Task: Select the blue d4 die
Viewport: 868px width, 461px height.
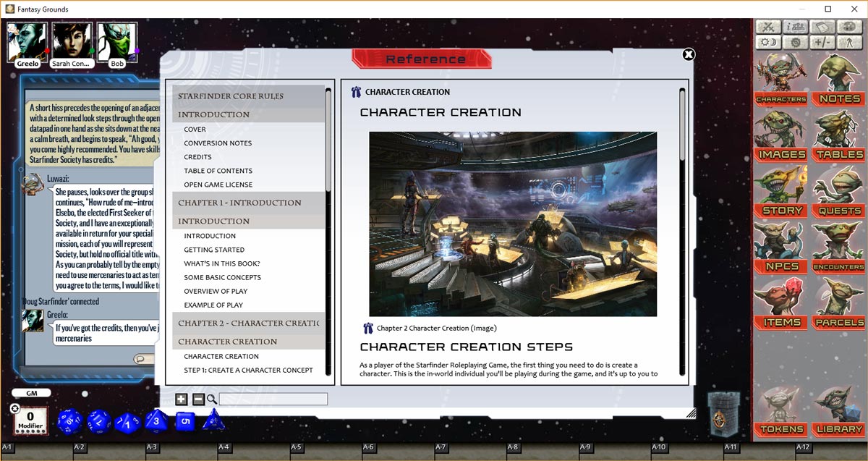Action: pyautogui.click(x=214, y=420)
